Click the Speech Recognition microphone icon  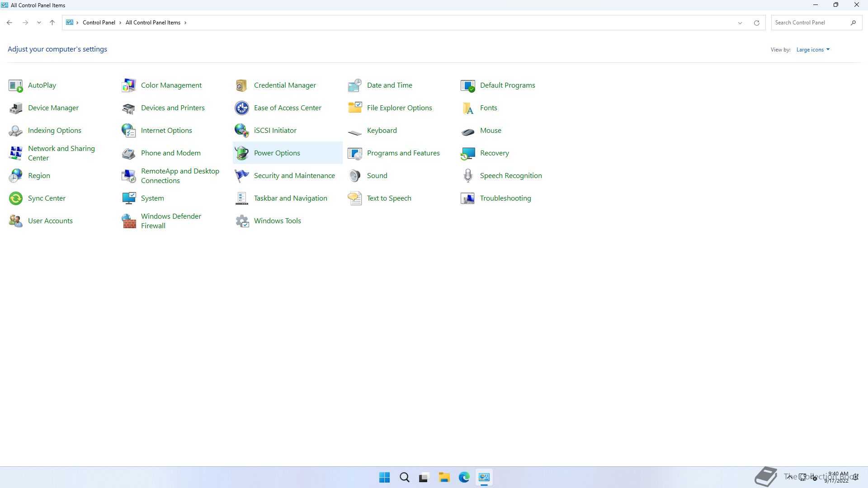pos(468,176)
